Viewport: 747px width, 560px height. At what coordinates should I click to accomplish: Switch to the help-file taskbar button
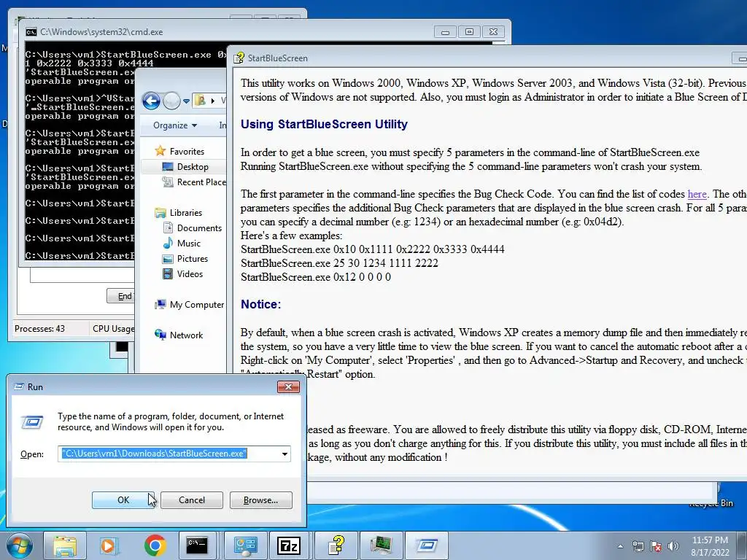[x=336, y=545]
